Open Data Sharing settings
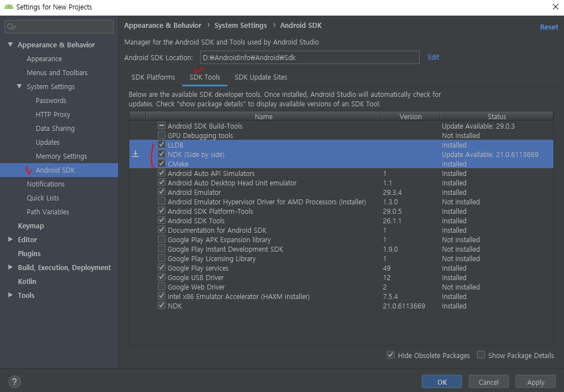564x392 pixels. (x=55, y=128)
